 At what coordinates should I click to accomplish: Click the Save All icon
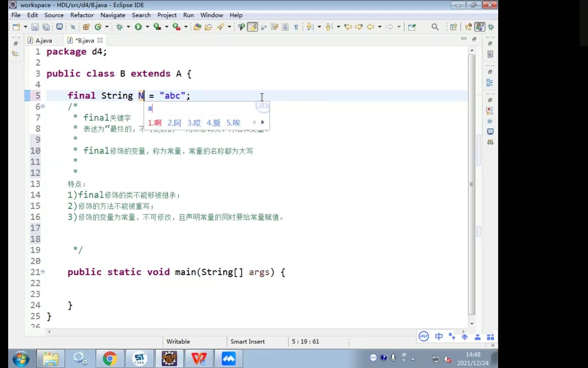click(46, 27)
